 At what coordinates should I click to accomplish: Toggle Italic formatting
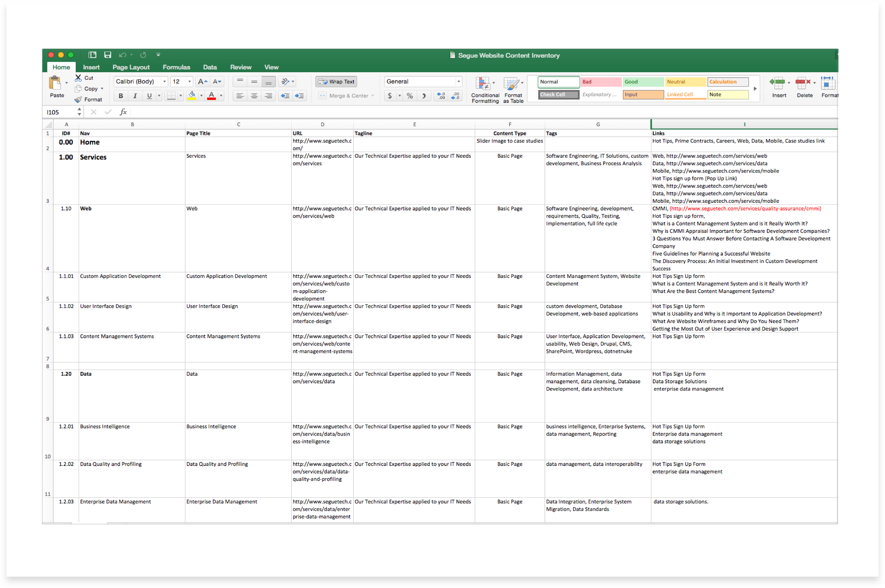pyautogui.click(x=135, y=96)
